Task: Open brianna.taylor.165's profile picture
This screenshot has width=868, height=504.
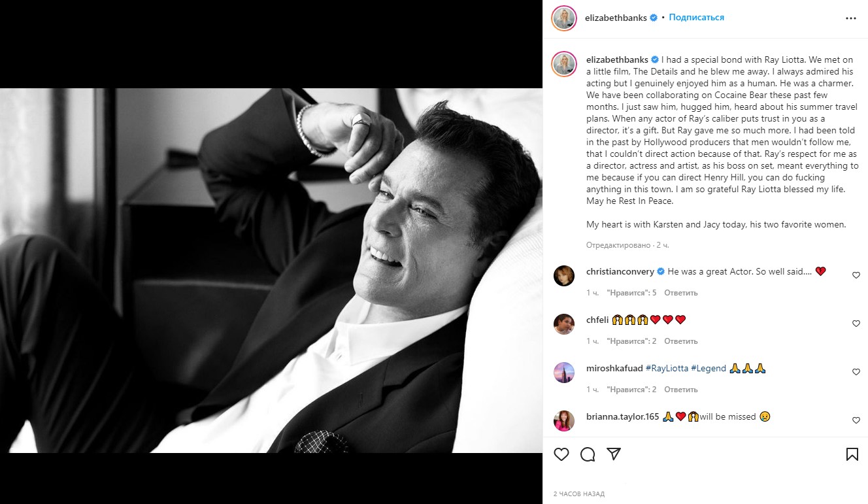Action: (x=563, y=421)
